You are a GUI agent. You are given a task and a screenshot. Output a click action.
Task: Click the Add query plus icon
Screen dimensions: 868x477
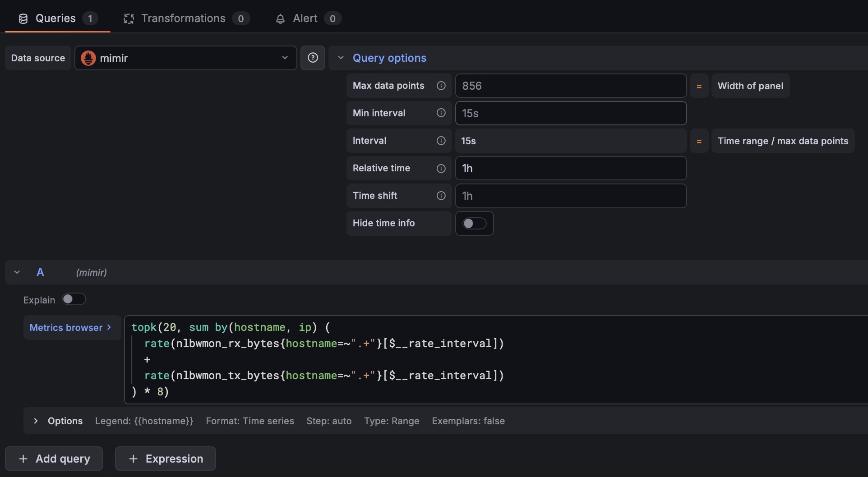pyautogui.click(x=23, y=459)
